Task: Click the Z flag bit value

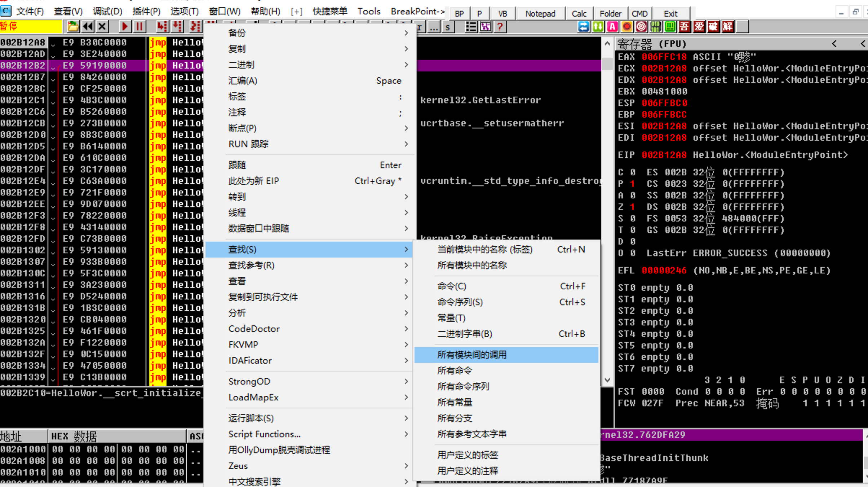Action: tap(632, 207)
